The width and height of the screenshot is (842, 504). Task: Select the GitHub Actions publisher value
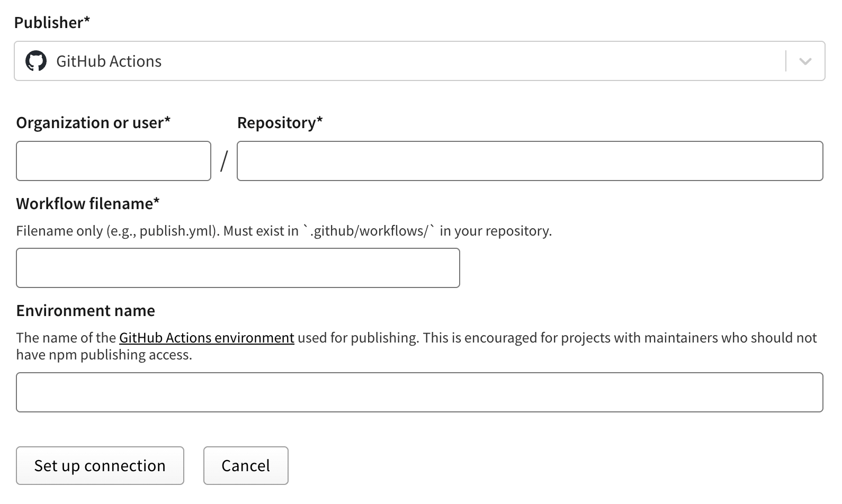(109, 61)
